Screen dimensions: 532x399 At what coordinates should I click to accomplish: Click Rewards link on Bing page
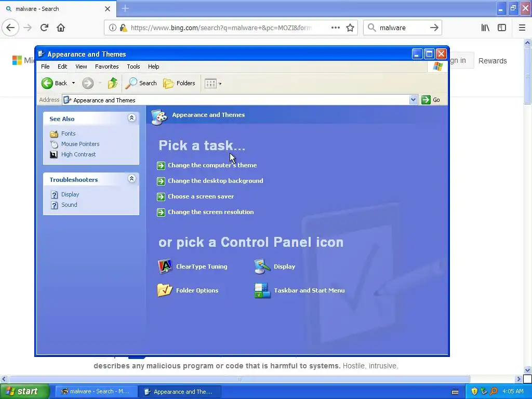[493, 61]
